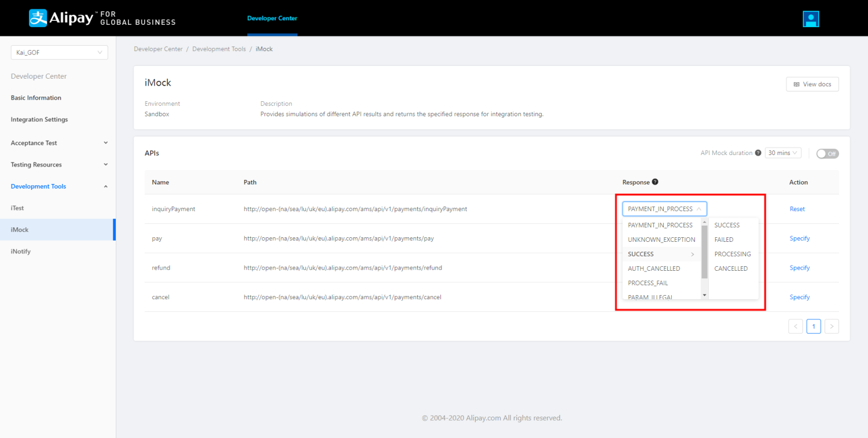Click the refund API name cell

[161, 268]
